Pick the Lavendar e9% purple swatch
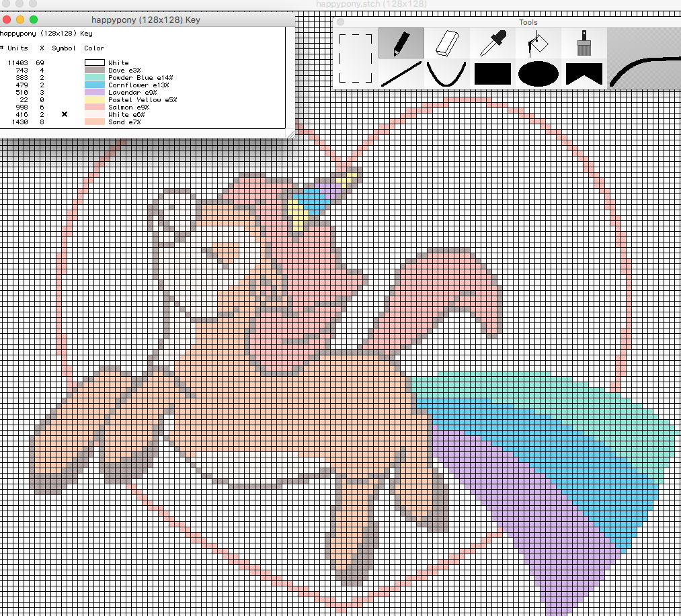Image resolution: width=681 pixels, height=616 pixels. coord(95,92)
